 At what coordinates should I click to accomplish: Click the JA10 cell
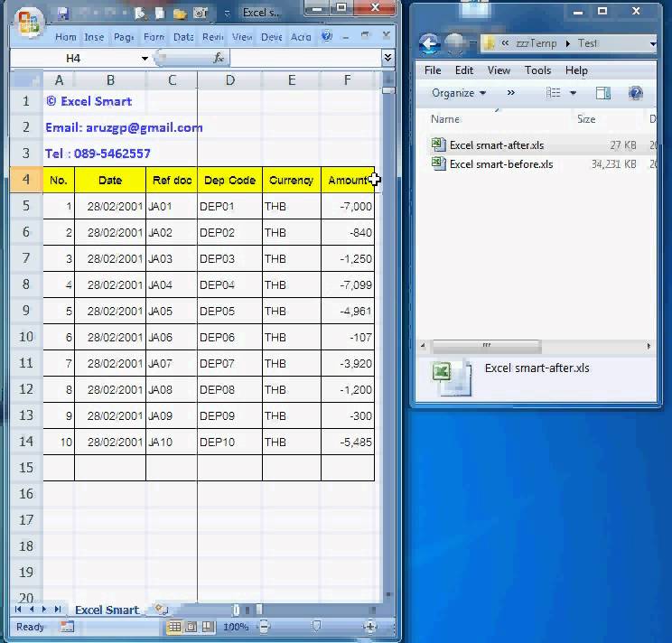click(172, 442)
